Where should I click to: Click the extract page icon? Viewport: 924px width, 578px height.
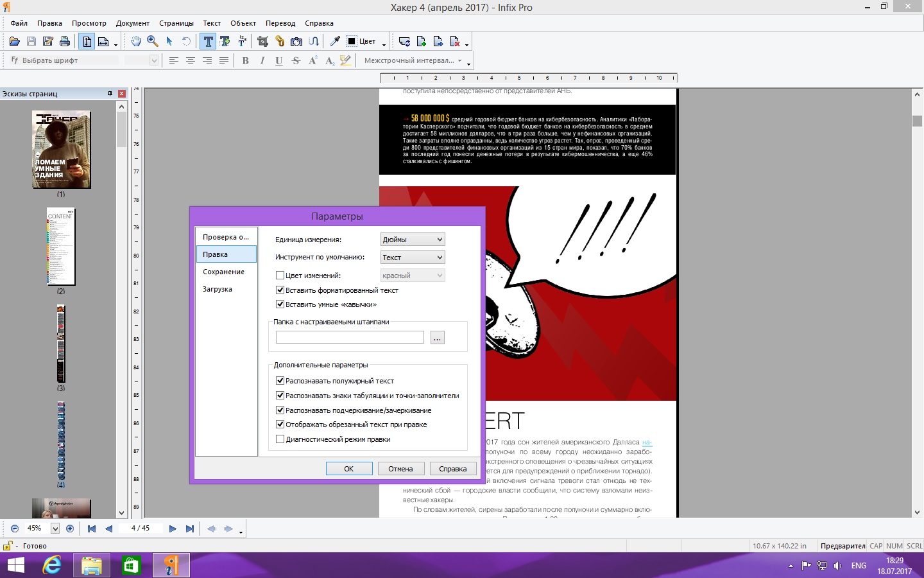(438, 41)
